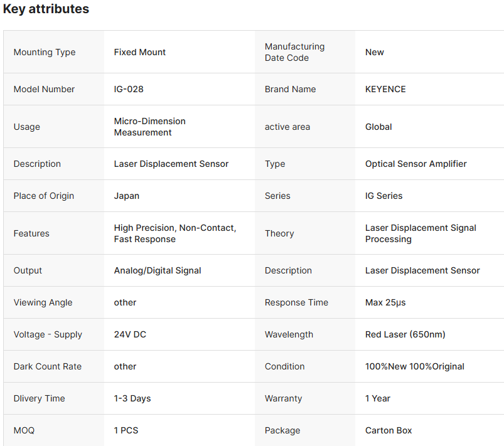This screenshot has width=504, height=446.
Task: Select the IG-028 model number value
Action: (129, 89)
